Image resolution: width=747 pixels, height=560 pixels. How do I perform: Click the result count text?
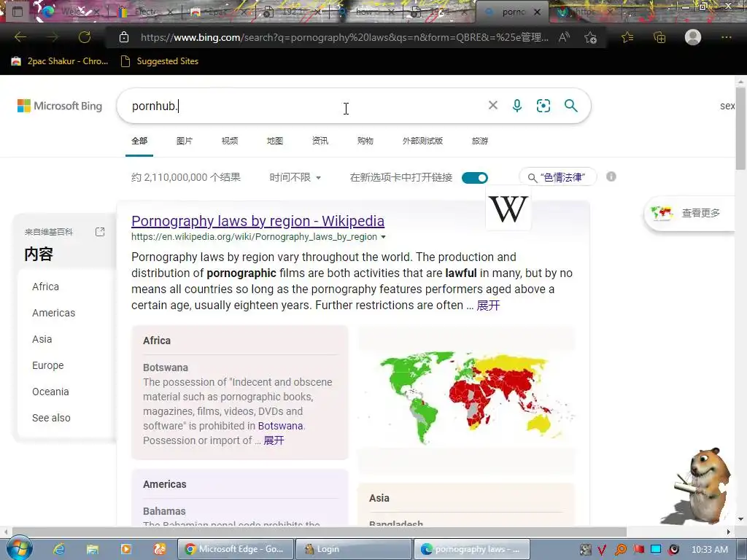[x=186, y=178]
